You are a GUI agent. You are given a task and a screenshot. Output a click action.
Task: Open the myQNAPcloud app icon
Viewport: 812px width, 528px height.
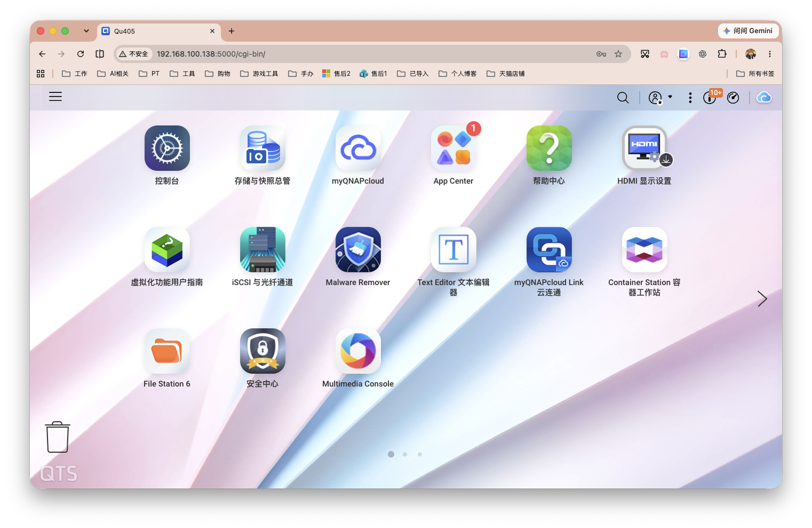[x=358, y=148]
